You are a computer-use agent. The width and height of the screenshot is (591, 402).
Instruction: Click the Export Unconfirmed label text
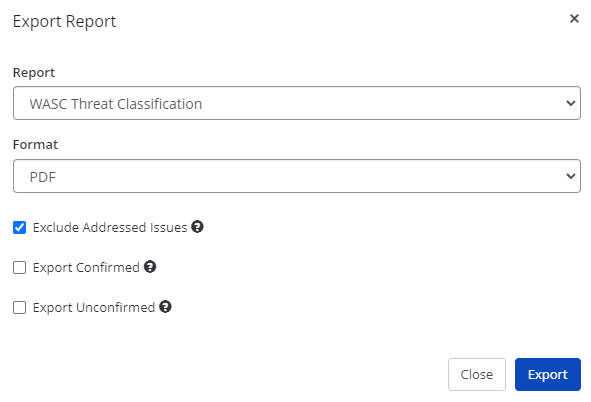[94, 308]
